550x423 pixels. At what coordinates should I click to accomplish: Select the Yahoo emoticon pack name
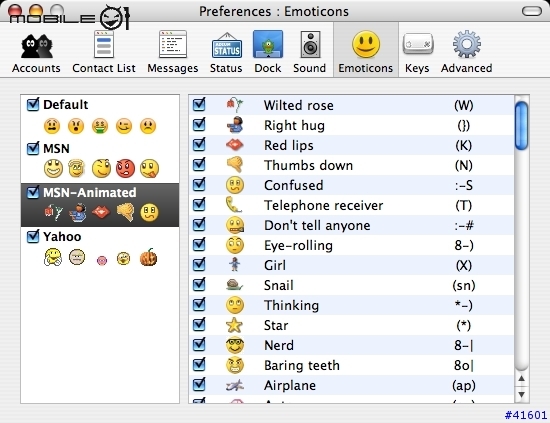pyautogui.click(x=62, y=237)
